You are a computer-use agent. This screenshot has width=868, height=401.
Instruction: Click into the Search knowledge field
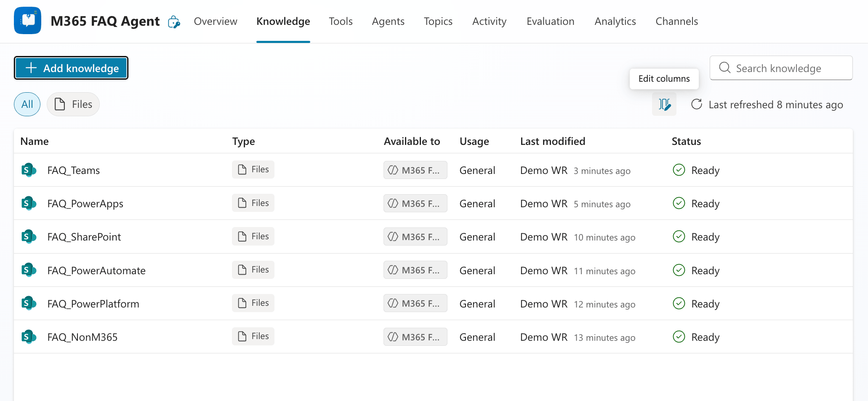(x=781, y=68)
